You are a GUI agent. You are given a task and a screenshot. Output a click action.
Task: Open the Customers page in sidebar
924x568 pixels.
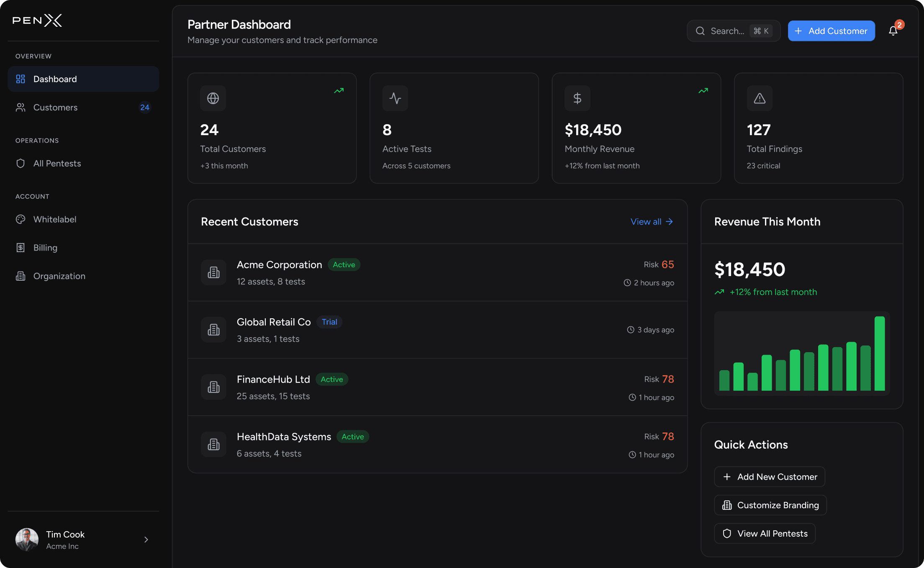tap(55, 107)
